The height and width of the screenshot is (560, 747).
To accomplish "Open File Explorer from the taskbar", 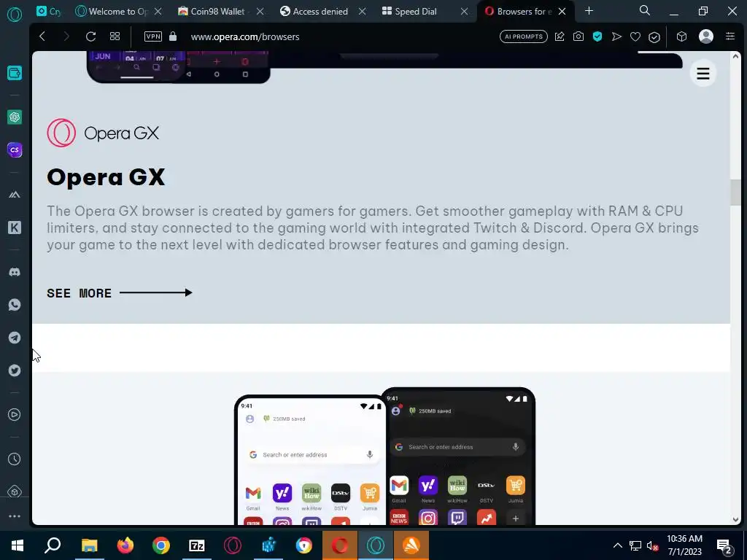I will (89, 545).
